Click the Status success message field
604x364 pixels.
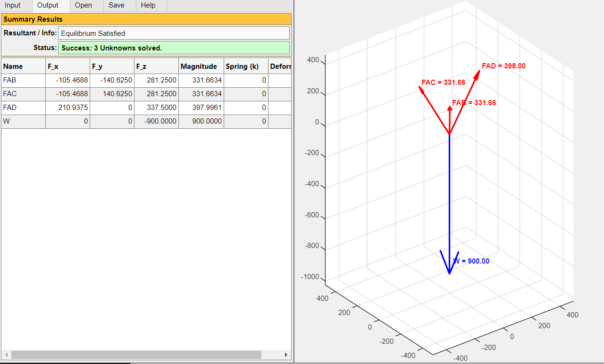pos(174,48)
